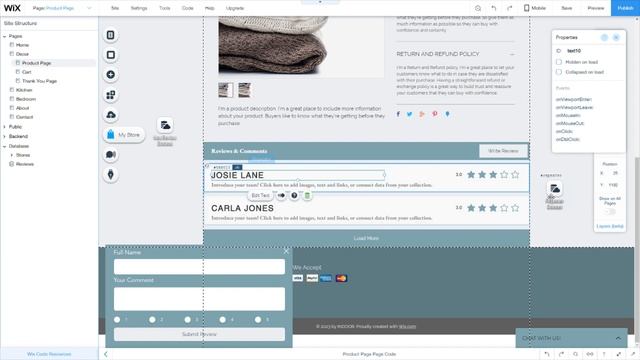
Task: Switch to Mobile view
Action: (535, 8)
